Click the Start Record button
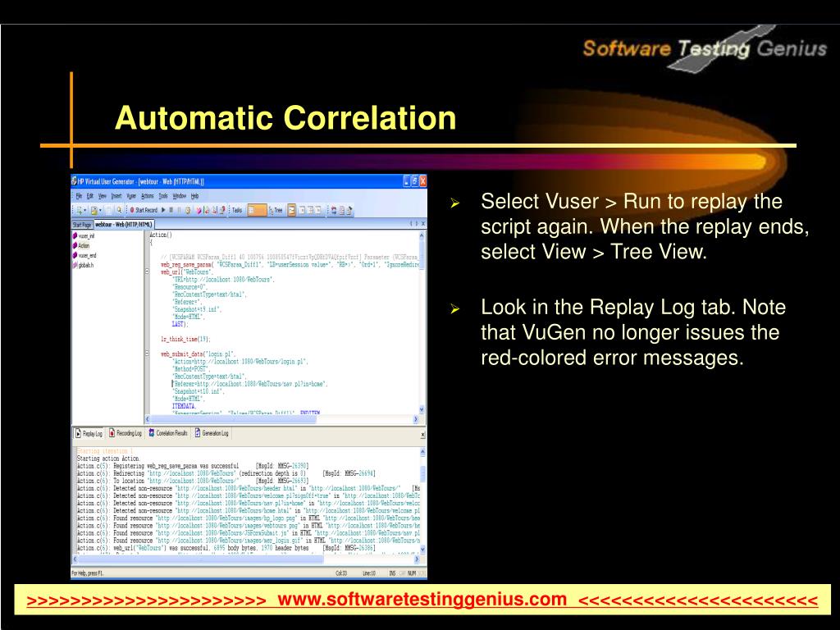 coord(144,210)
